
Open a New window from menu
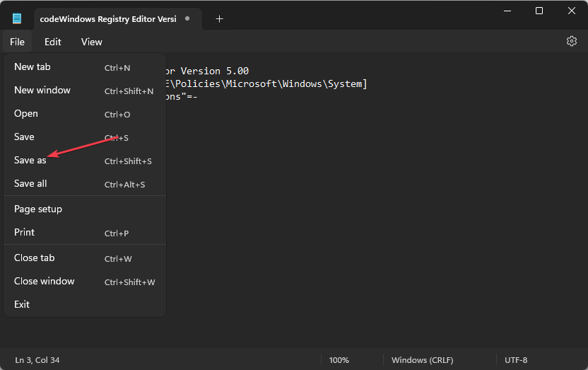(42, 91)
